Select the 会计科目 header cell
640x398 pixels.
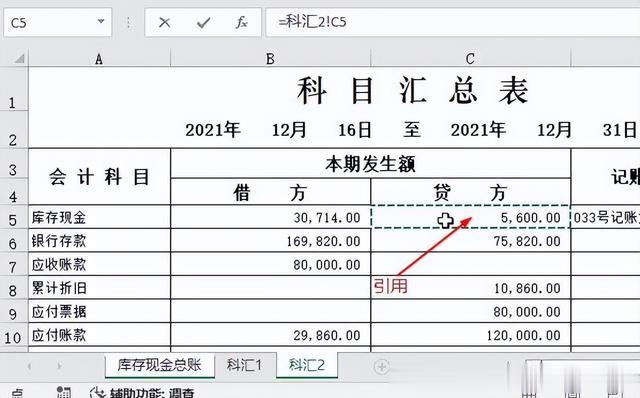[99, 177]
